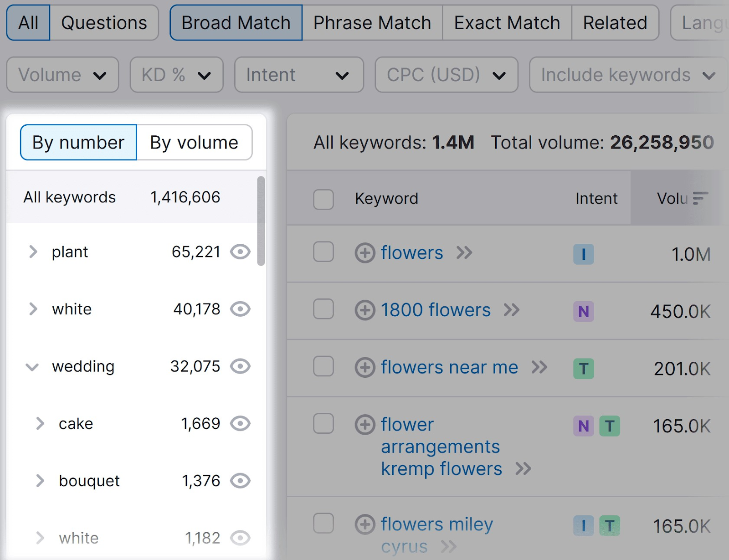Viewport: 729px width, 560px height.
Task: Switch to Phrase Match tab
Action: point(372,23)
